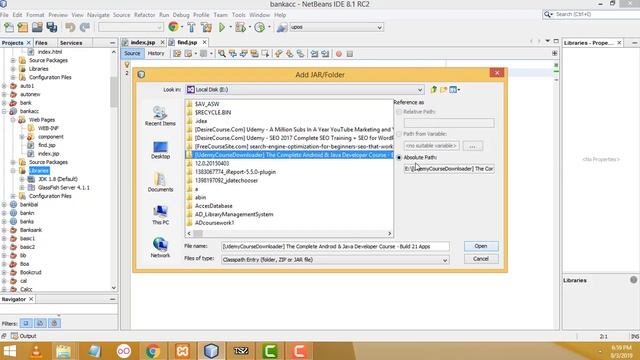Open the Files of type dropdown
This screenshot has width=640, height=360.
coord(444,260)
